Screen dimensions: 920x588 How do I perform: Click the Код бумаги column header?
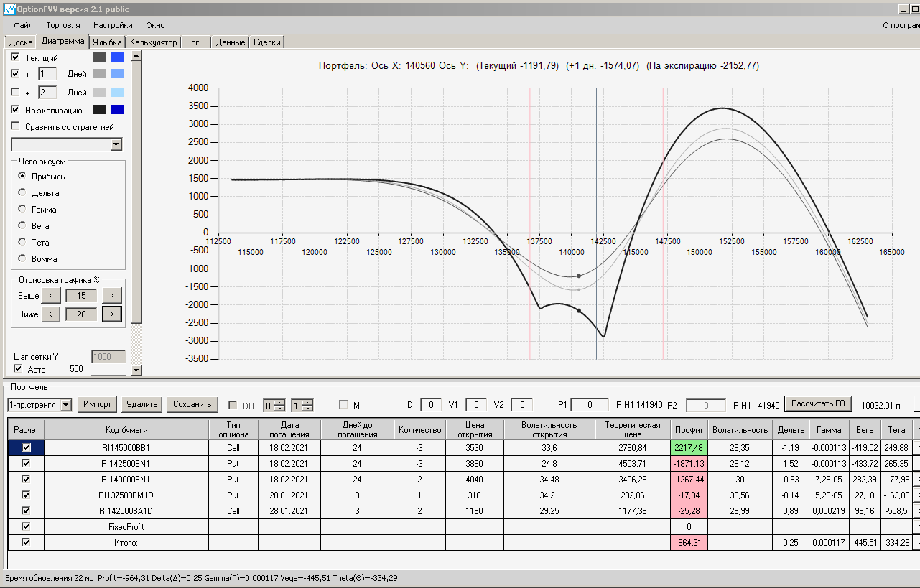126,429
